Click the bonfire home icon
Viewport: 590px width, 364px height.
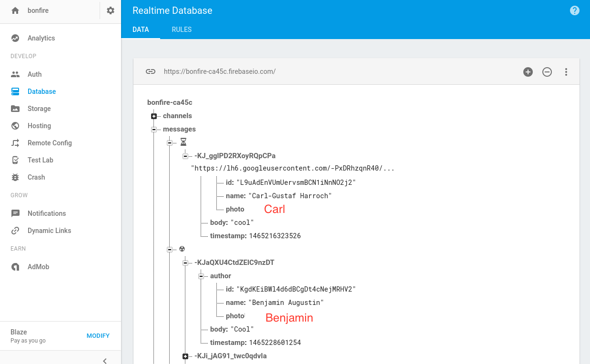(15, 10)
